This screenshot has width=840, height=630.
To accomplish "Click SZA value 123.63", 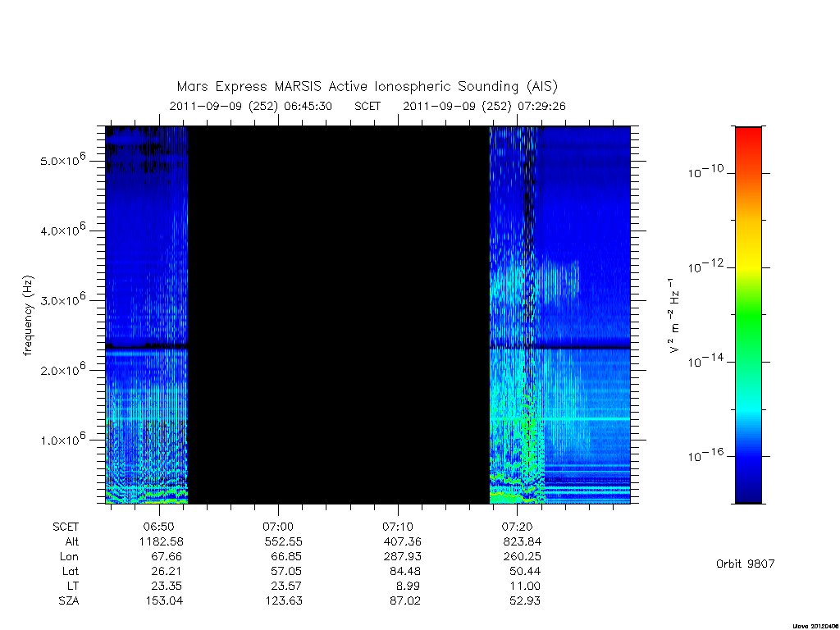I will click(284, 601).
